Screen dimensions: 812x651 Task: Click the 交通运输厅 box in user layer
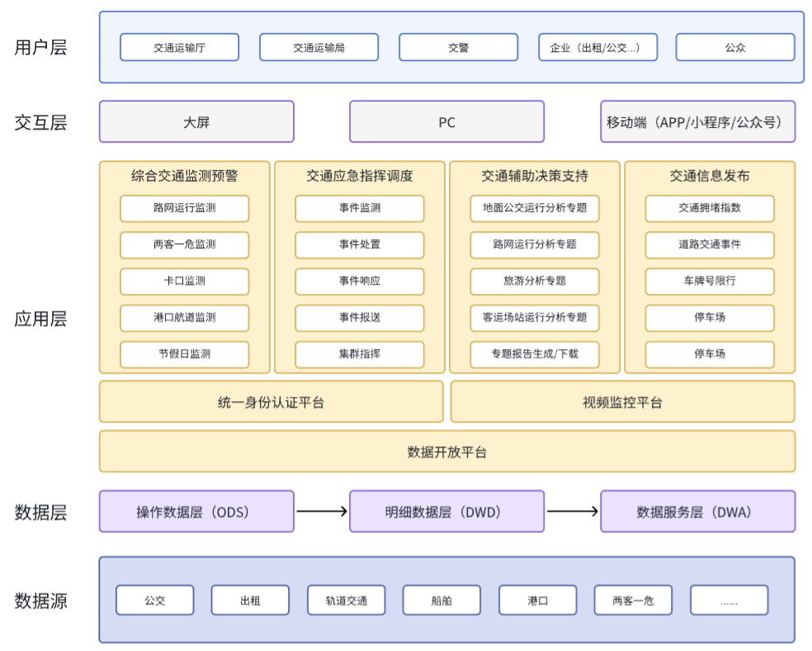[x=179, y=48]
